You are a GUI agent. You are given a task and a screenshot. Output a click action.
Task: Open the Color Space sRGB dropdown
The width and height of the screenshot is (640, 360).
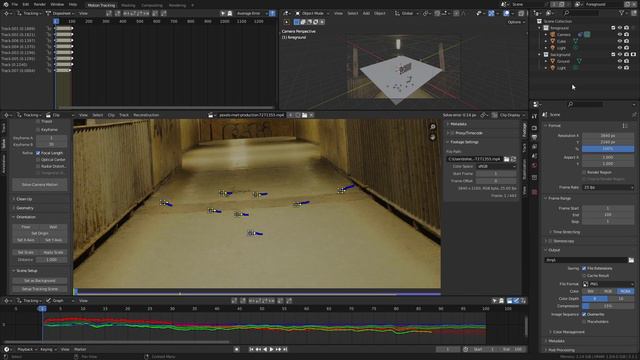pyautogui.click(x=496, y=167)
